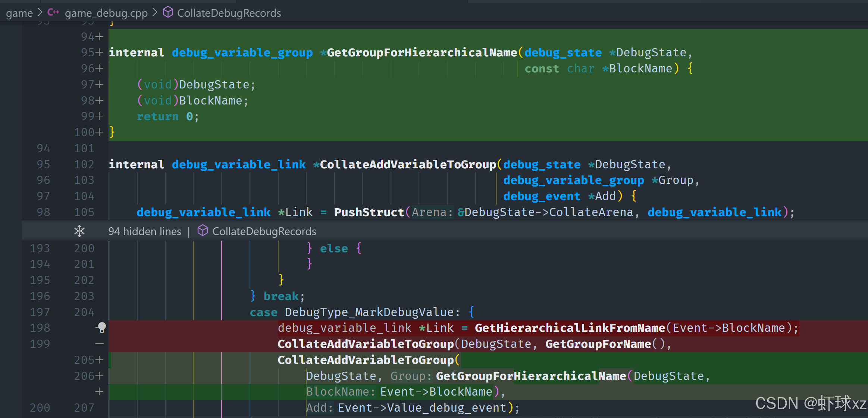Click line number 204 in the gutter
This screenshot has width=868, height=418.
coord(84,312)
